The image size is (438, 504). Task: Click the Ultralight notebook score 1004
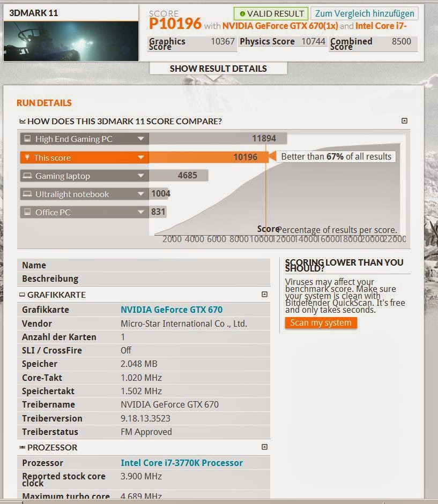(x=161, y=193)
